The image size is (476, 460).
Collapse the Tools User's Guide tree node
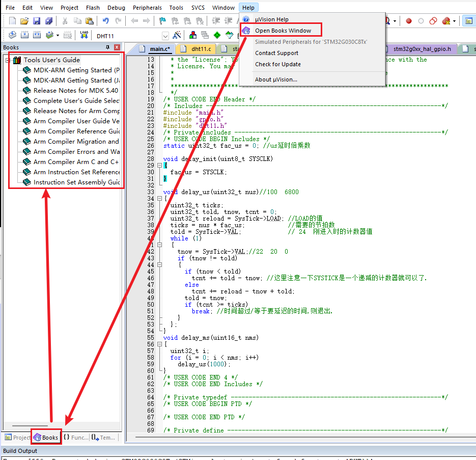tap(8, 60)
